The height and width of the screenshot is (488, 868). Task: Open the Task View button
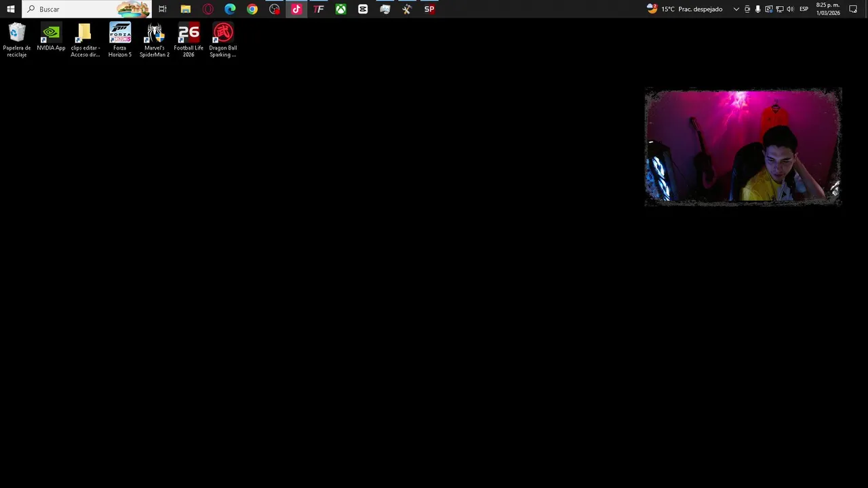(163, 9)
